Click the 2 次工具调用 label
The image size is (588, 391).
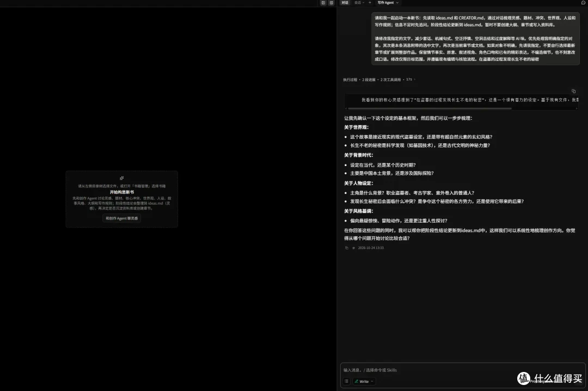390,80
